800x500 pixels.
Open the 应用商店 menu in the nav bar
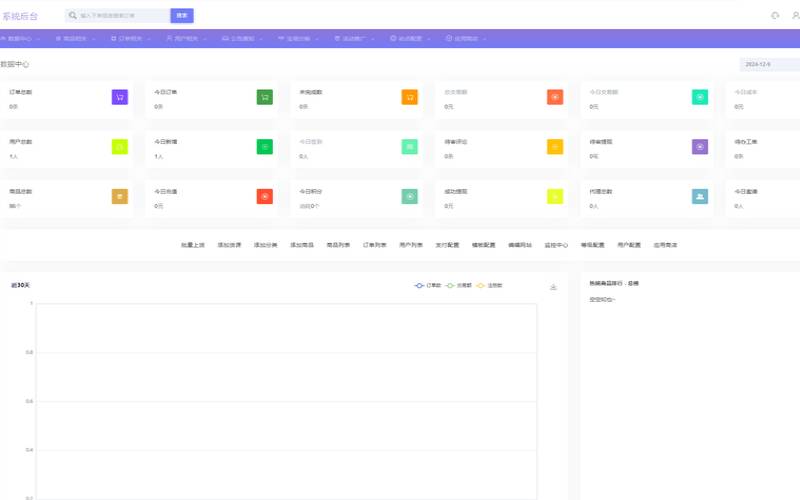[467, 39]
